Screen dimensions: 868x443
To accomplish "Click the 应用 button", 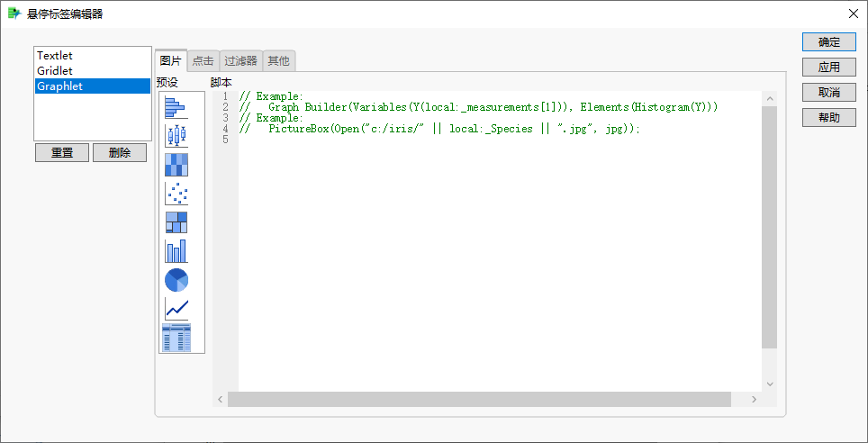I will (829, 67).
